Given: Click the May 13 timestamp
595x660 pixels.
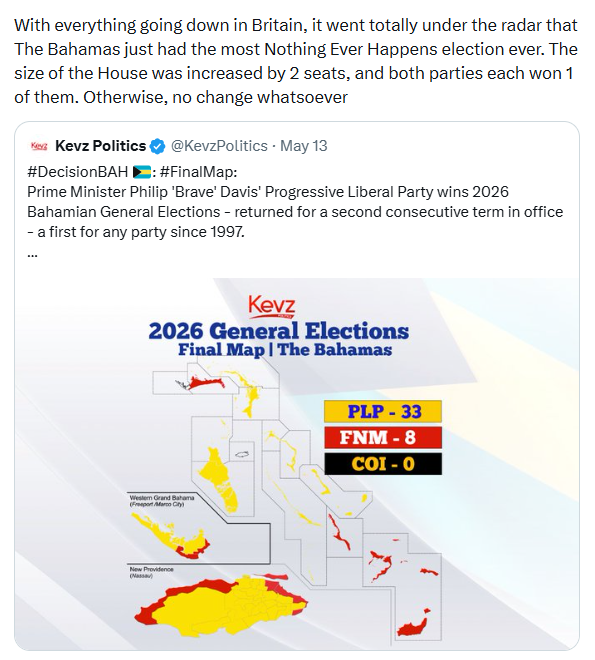Looking at the screenshot, I should tap(303, 146).
